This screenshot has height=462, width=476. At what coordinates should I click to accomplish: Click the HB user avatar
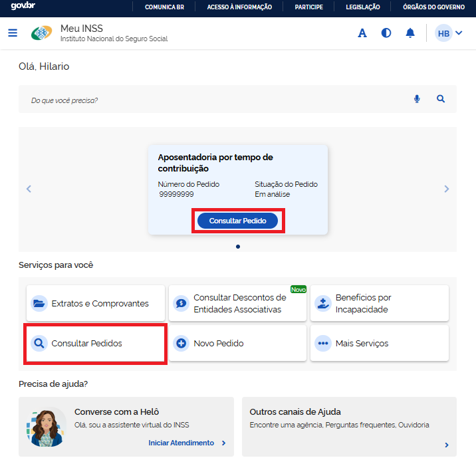coord(443,33)
